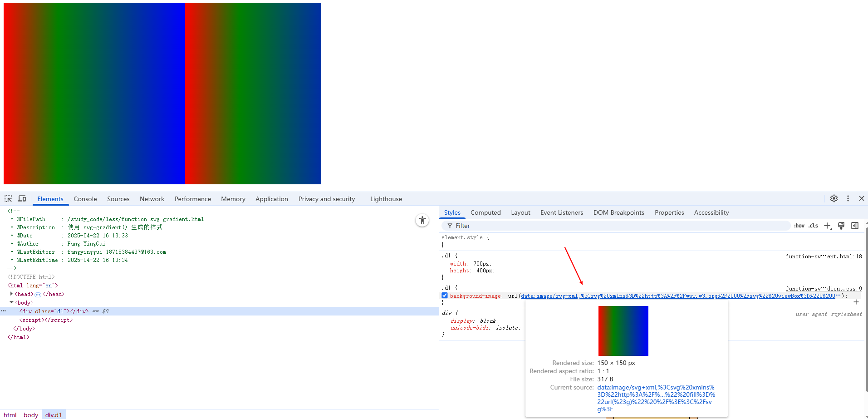868x419 pixels.
Task: Toggle the device toolbar icon
Action: [22, 198]
